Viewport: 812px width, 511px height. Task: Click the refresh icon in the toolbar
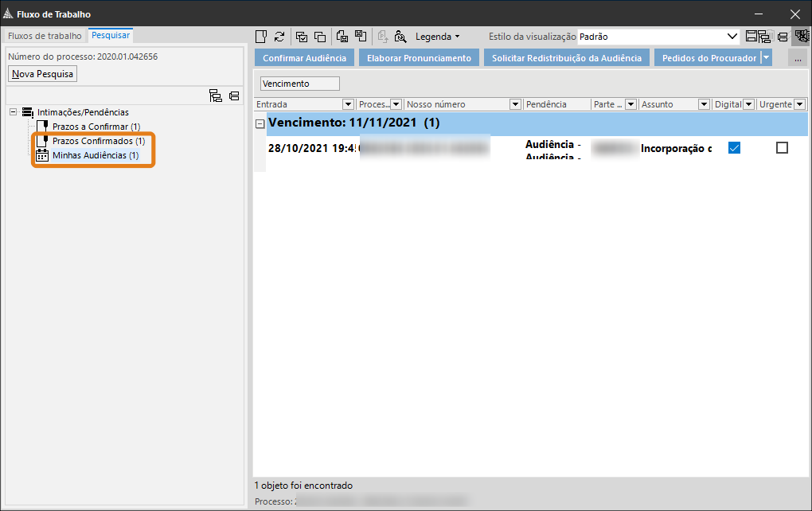279,37
